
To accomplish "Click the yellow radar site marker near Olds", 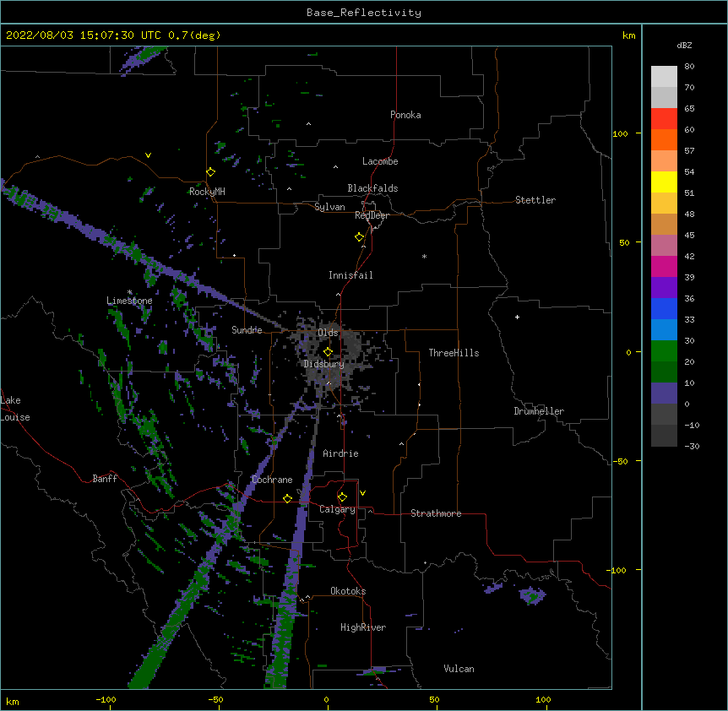I will [328, 351].
